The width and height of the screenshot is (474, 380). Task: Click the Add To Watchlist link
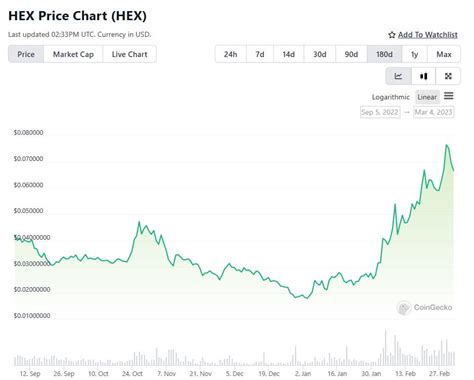tap(428, 35)
